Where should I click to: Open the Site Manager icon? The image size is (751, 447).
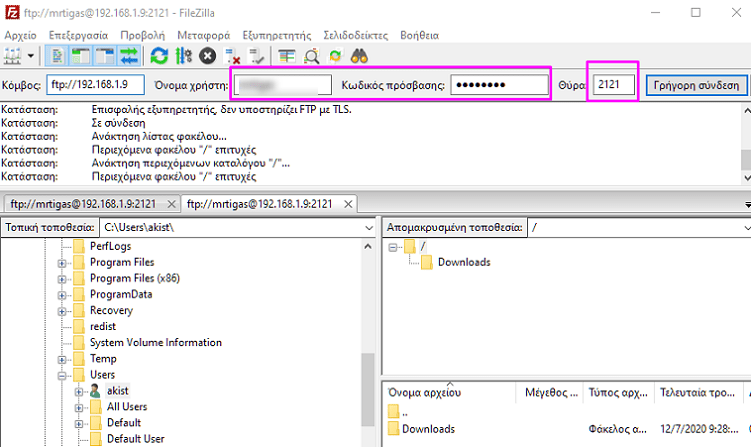tap(12, 56)
